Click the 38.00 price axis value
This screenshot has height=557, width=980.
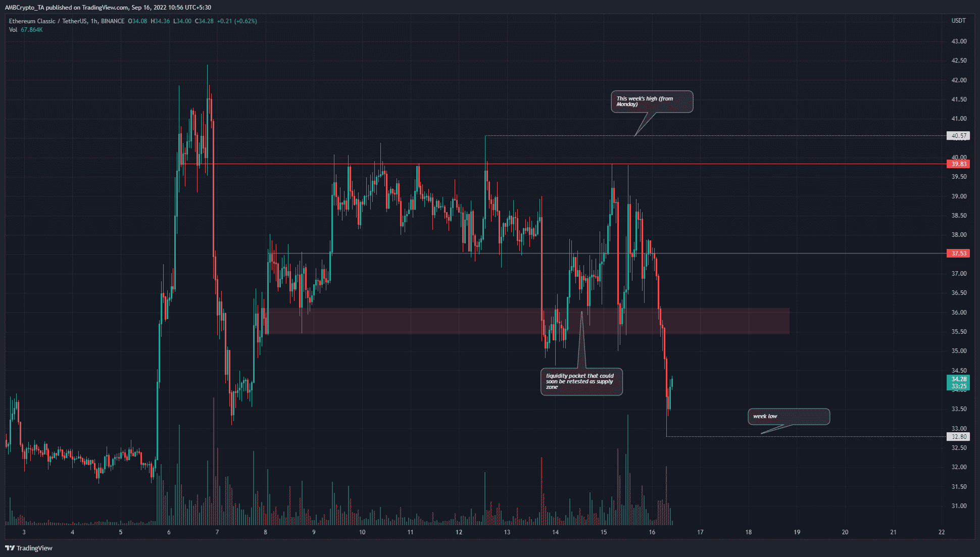[x=959, y=235]
